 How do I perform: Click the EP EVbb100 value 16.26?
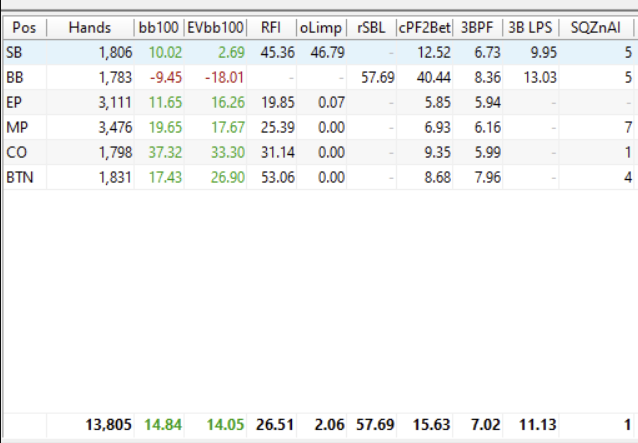coord(228,103)
